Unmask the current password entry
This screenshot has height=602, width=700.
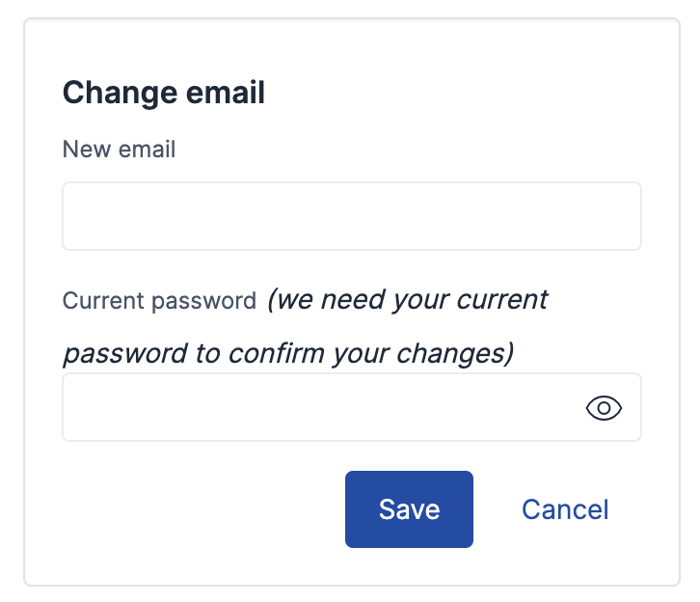[604, 408]
